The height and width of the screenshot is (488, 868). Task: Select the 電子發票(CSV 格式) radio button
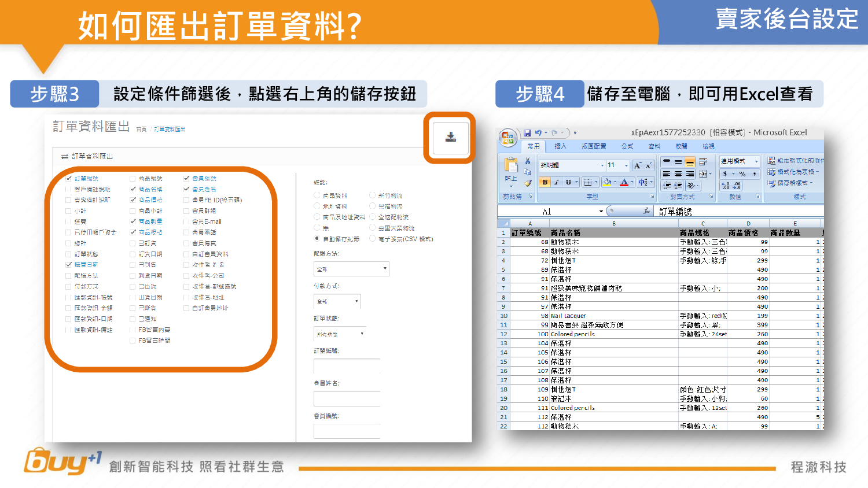tap(373, 238)
